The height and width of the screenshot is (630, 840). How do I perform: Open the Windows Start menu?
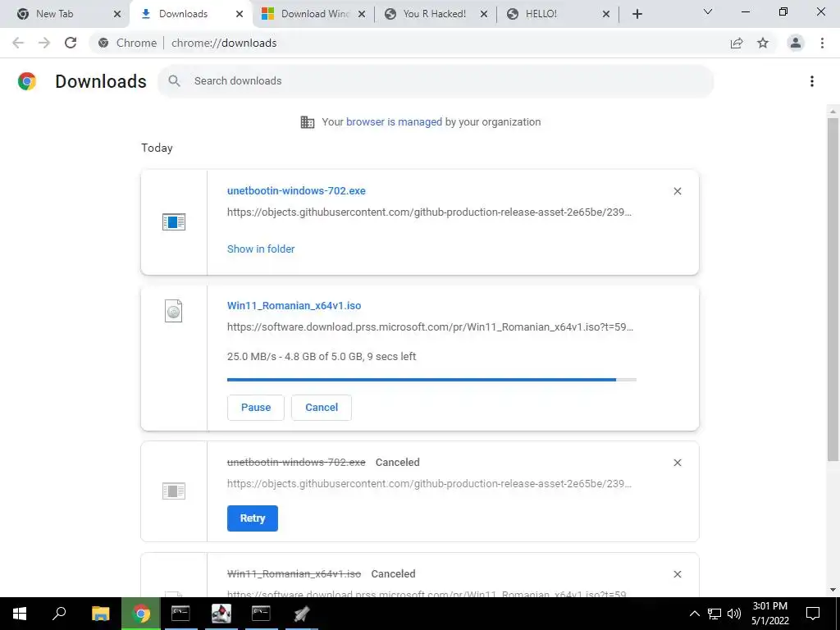click(20, 614)
